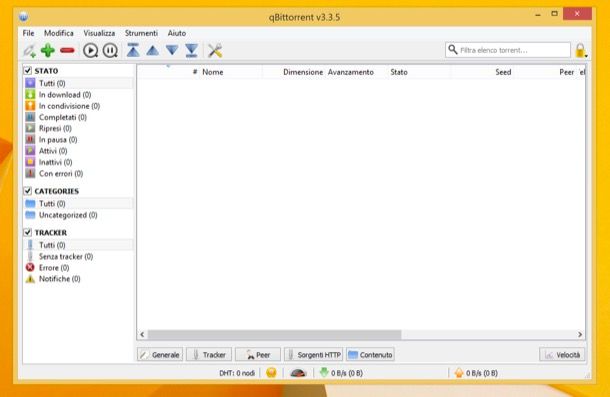Image resolution: width=610 pixels, height=397 pixels.
Task: Filter by Inattivi (0)
Action: tap(78, 162)
